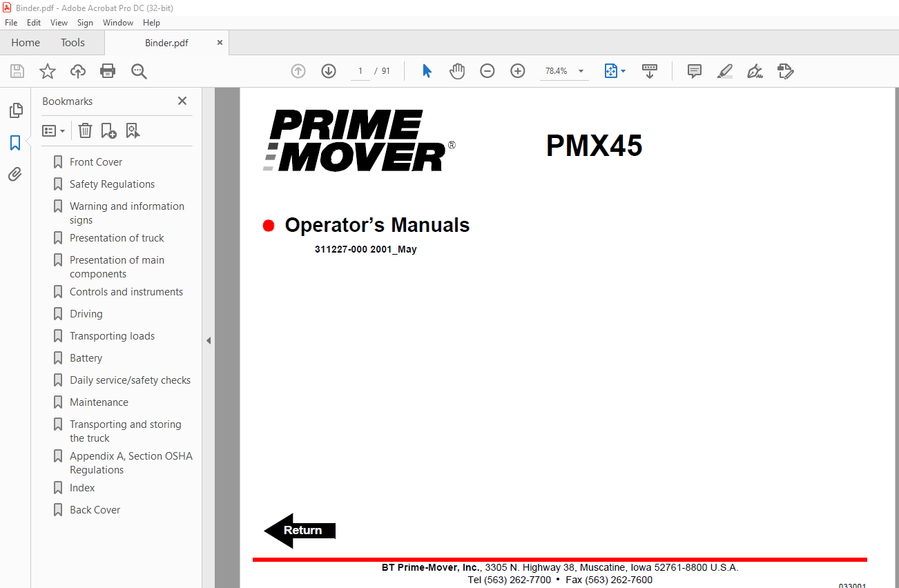Image resolution: width=899 pixels, height=588 pixels.
Task: Open the View menu
Action: coord(59,23)
